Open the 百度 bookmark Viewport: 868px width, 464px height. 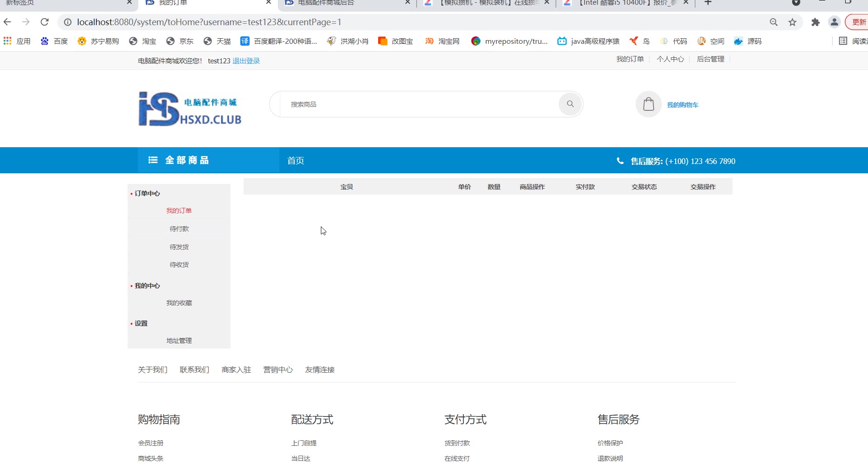click(x=54, y=41)
